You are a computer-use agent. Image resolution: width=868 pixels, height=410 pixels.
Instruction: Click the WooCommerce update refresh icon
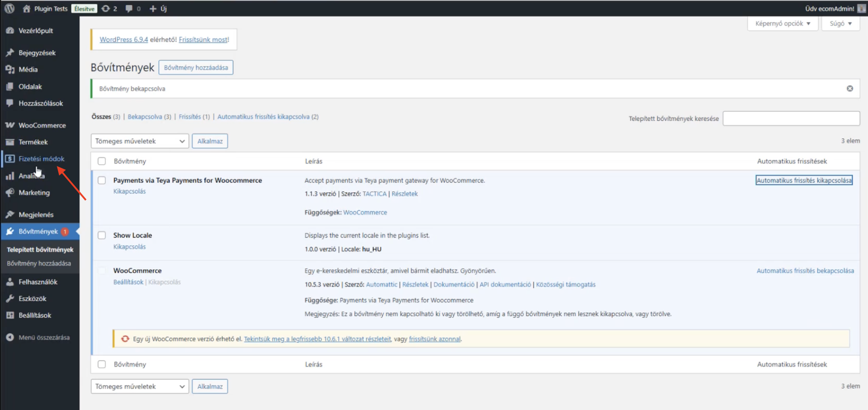pos(125,339)
